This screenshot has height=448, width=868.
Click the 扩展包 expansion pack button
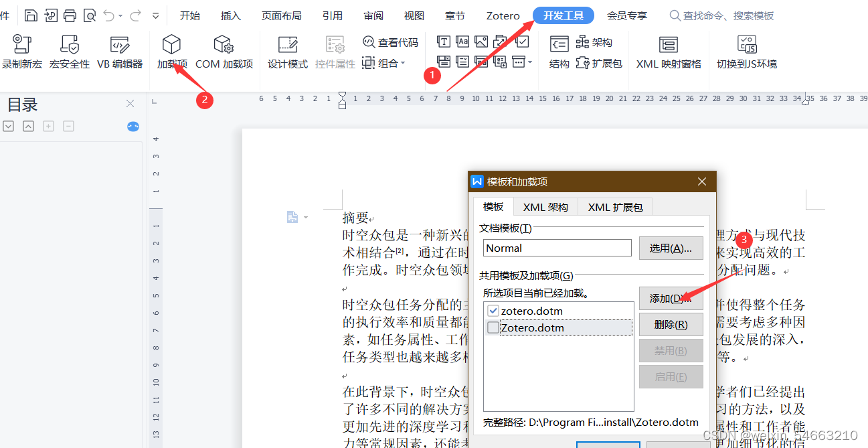[598, 63]
